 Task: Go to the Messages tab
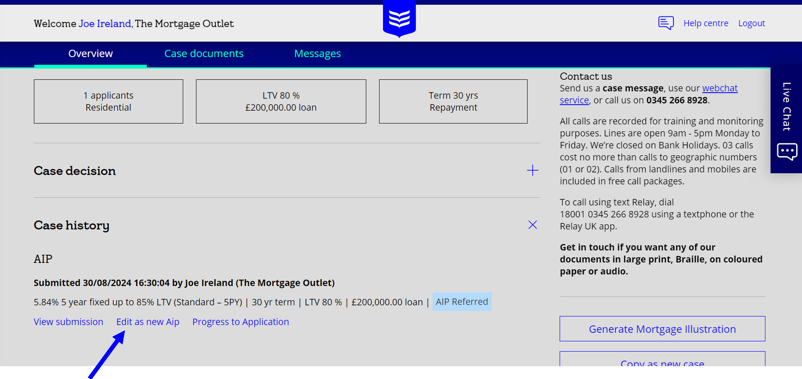(x=317, y=54)
